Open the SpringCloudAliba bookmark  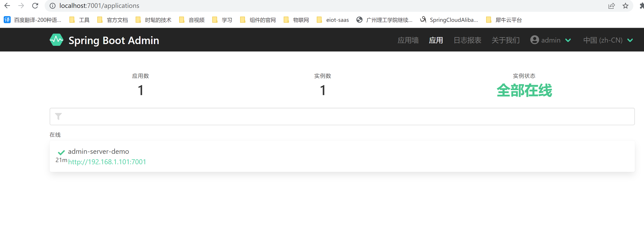(x=449, y=20)
